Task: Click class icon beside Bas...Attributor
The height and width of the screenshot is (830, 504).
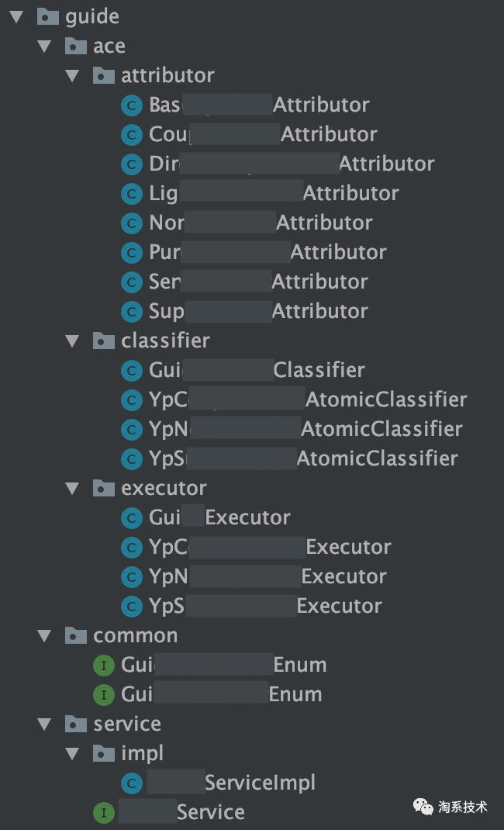Action: click(x=132, y=105)
